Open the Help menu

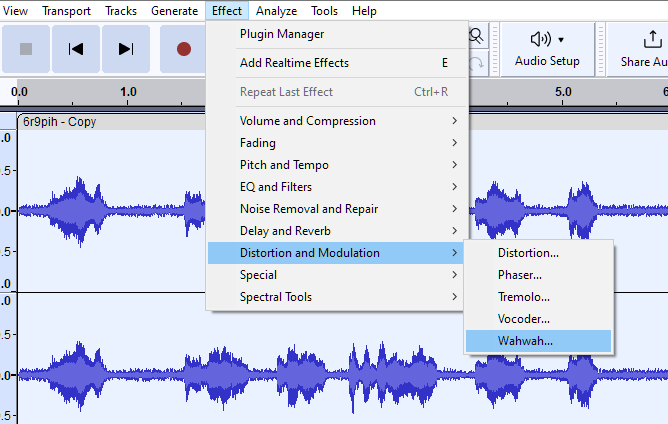point(364,11)
